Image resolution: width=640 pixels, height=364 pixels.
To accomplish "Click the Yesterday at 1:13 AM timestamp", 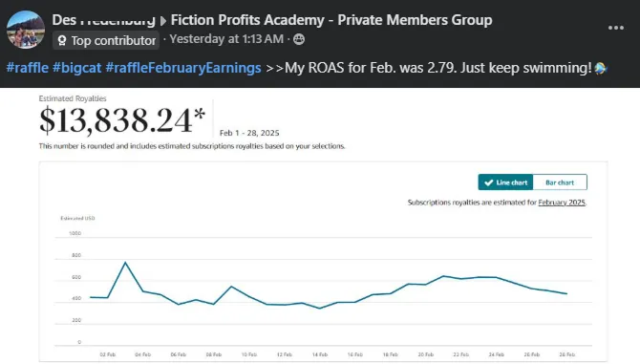I will pyautogui.click(x=226, y=39).
